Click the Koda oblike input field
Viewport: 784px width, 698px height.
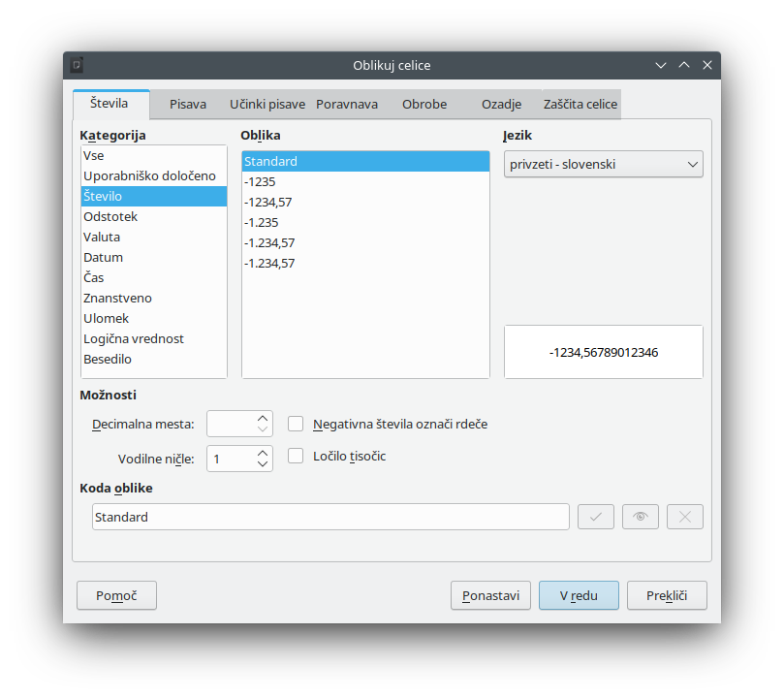330,517
